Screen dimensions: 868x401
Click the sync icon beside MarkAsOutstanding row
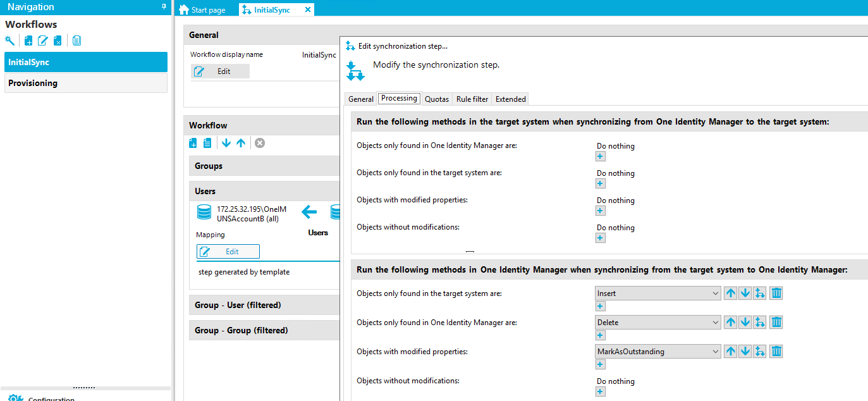(759, 351)
